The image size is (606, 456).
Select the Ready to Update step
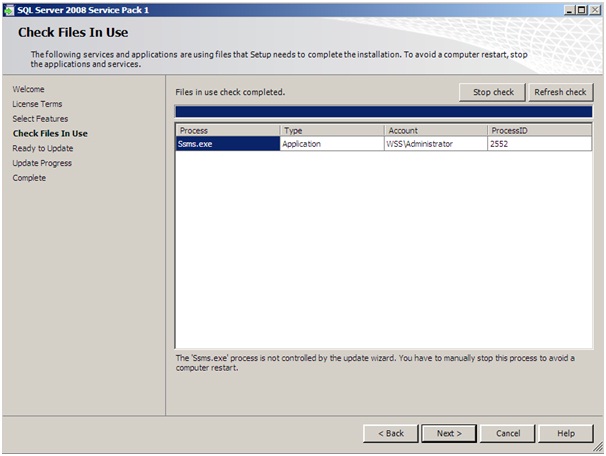pos(43,148)
